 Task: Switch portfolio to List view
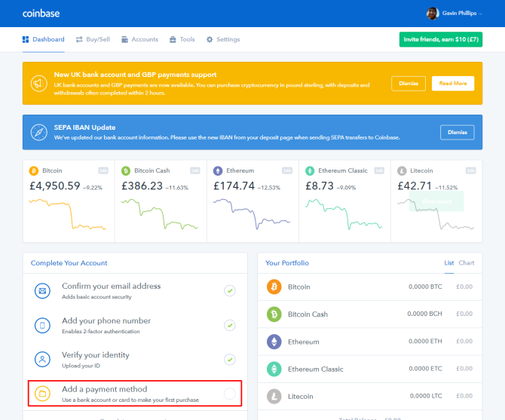click(x=449, y=263)
